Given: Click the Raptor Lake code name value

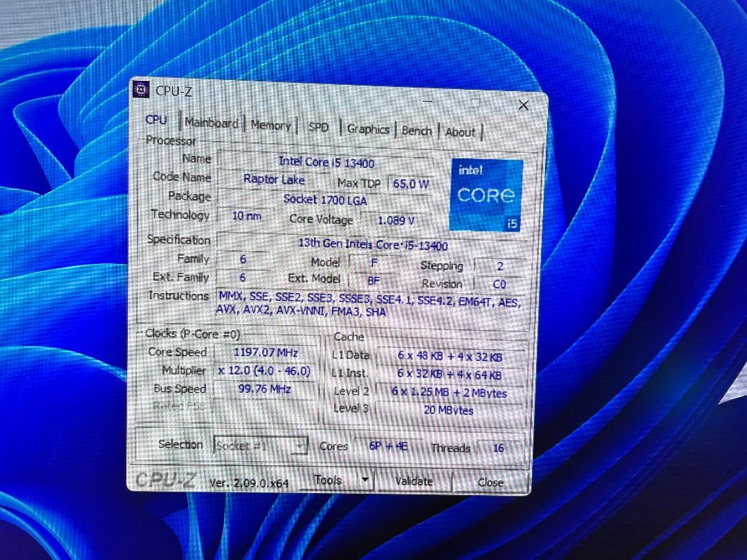Looking at the screenshot, I should pos(274,180).
